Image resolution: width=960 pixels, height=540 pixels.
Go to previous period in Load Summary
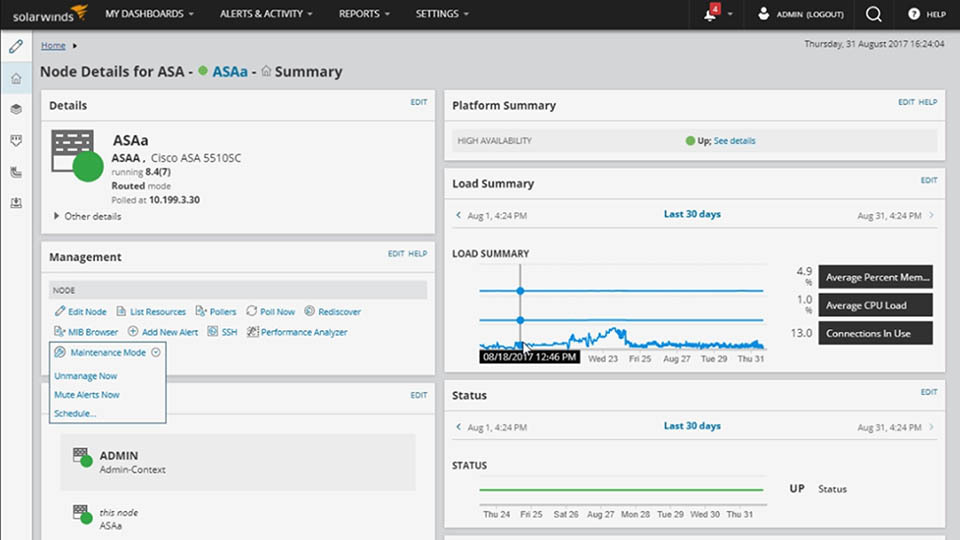click(459, 215)
